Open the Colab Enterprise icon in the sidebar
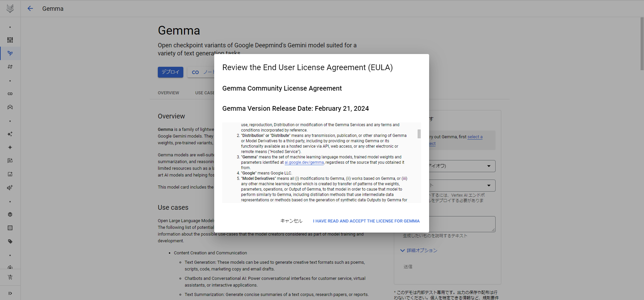The height and width of the screenshot is (300, 644). pyautogui.click(x=10, y=94)
